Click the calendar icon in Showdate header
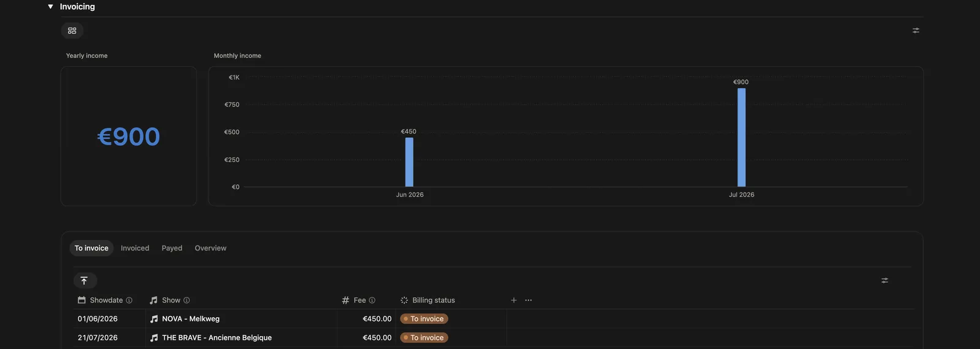980x349 pixels. (x=81, y=300)
